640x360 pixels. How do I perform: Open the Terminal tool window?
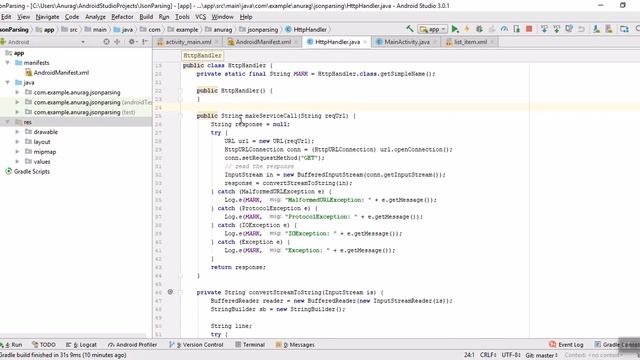(250, 344)
